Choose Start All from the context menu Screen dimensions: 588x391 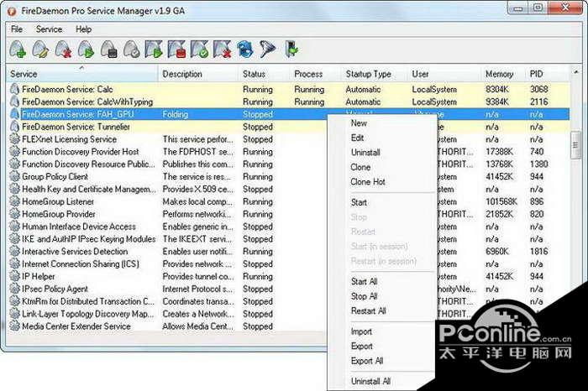364,282
